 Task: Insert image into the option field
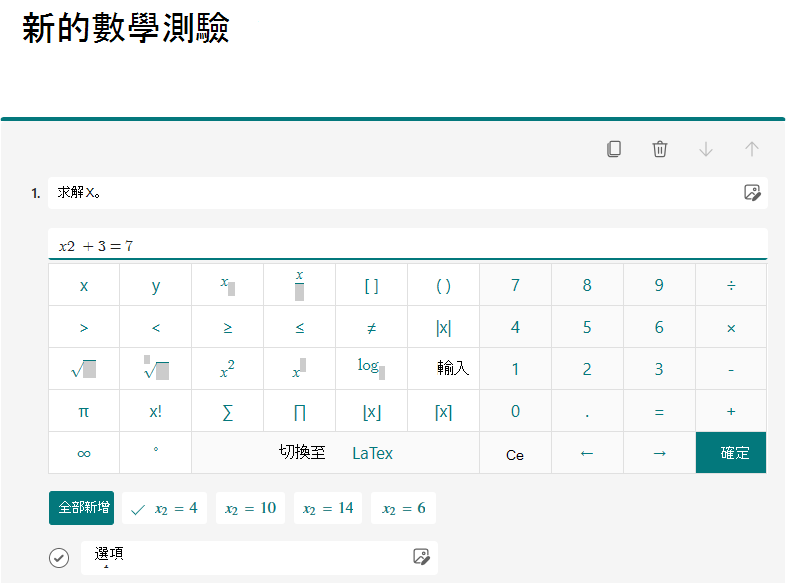(421, 556)
